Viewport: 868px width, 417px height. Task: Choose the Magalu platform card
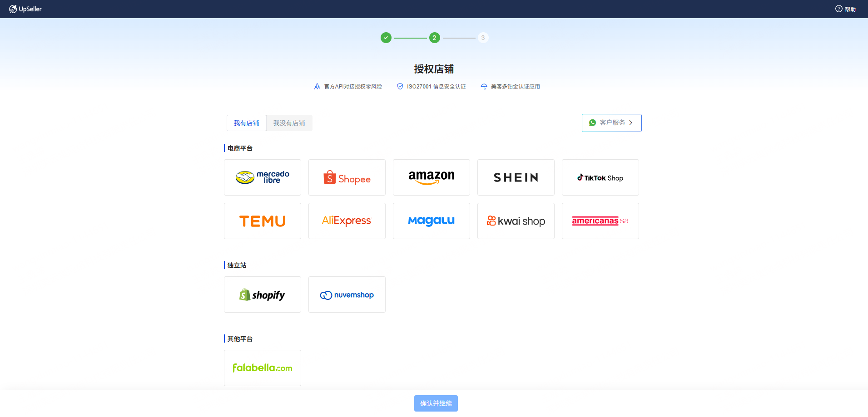pyautogui.click(x=432, y=221)
